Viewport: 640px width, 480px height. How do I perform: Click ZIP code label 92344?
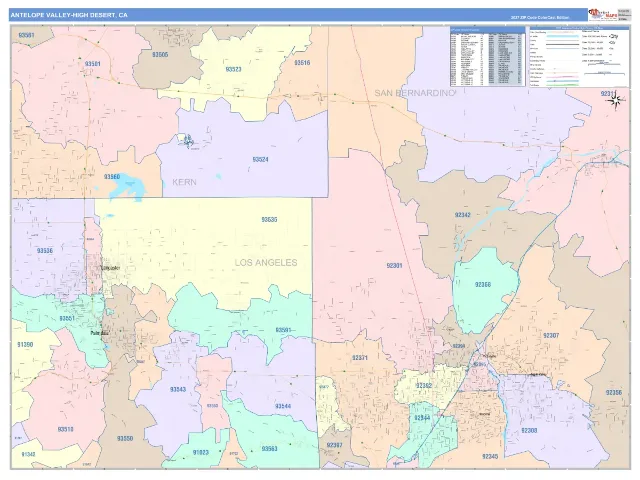pyautogui.click(x=422, y=418)
